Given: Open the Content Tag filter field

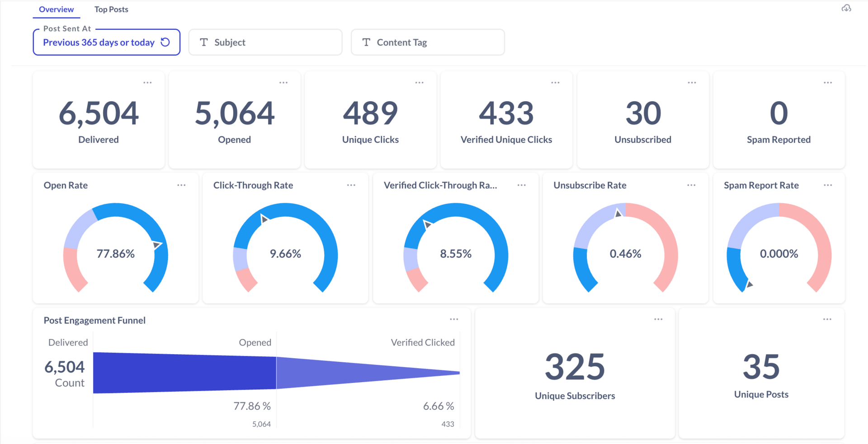Looking at the screenshot, I should [x=428, y=42].
